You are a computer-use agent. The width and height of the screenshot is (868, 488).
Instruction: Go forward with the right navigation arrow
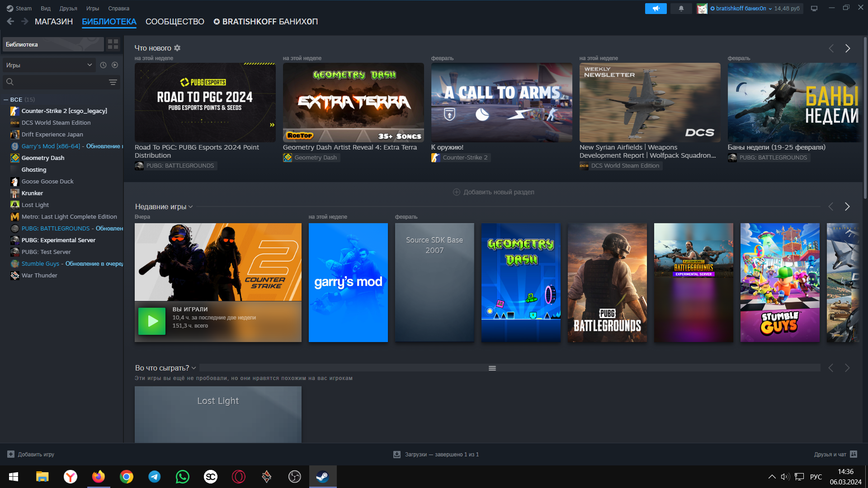[25, 21]
